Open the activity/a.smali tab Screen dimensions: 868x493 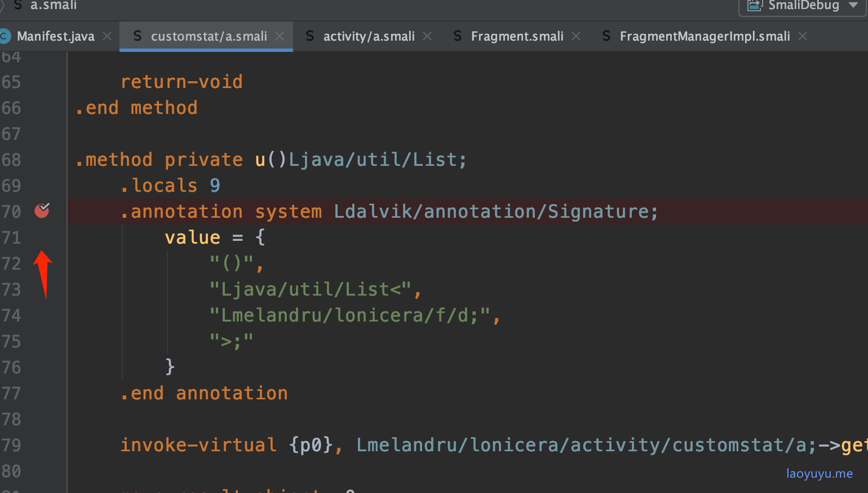pyautogui.click(x=369, y=36)
